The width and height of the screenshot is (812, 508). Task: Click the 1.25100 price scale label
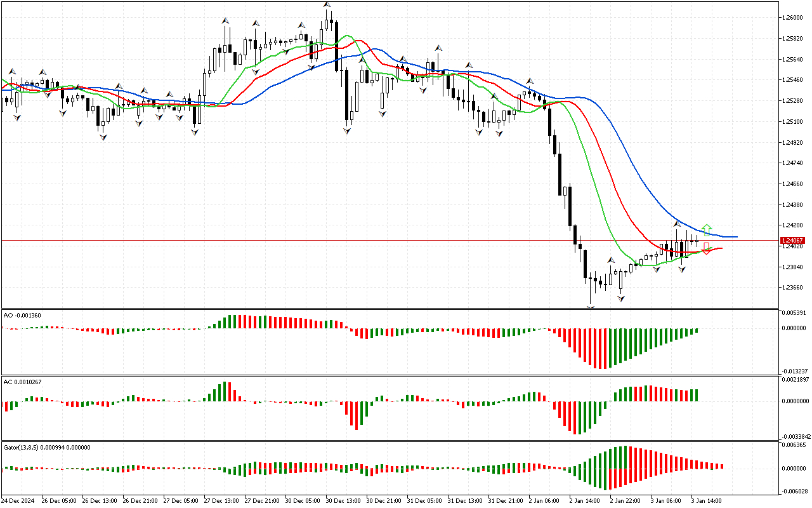[x=794, y=121]
